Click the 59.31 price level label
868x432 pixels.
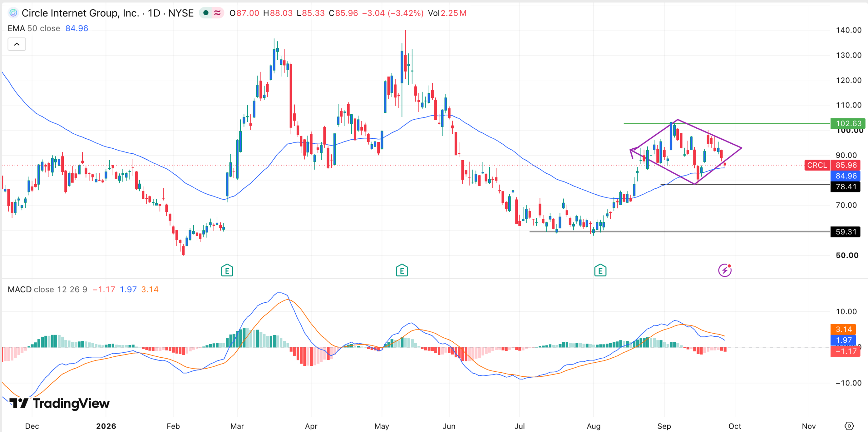845,232
